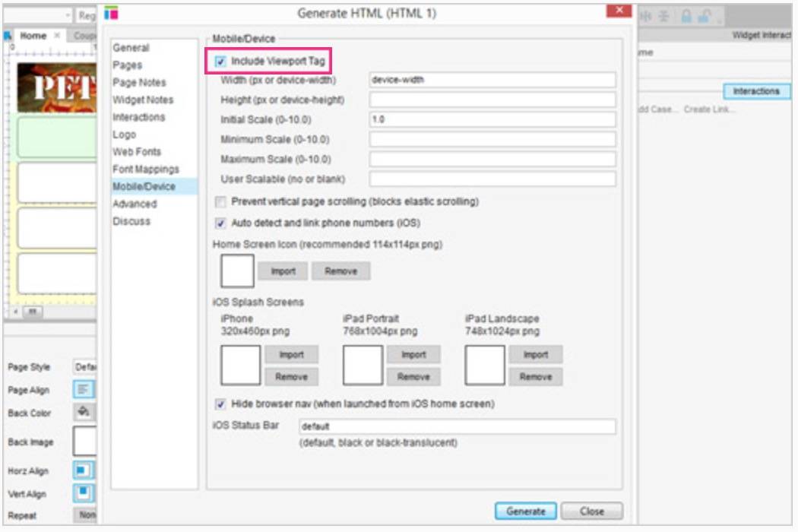This screenshot has width=798, height=532.
Task: Click Import under iPad Portrait splash screen
Action: click(413, 355)
